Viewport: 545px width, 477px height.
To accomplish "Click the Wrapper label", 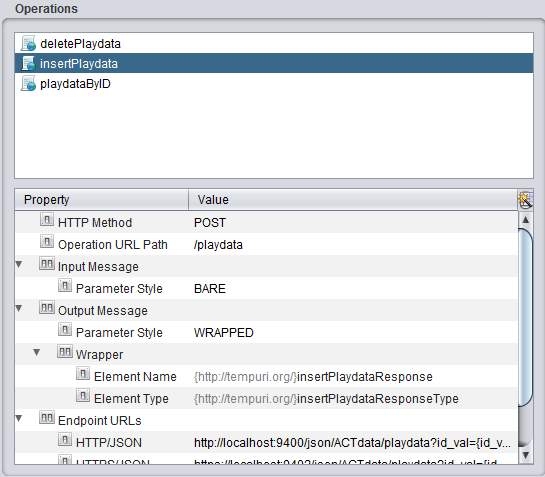I will tap(99, 355).
